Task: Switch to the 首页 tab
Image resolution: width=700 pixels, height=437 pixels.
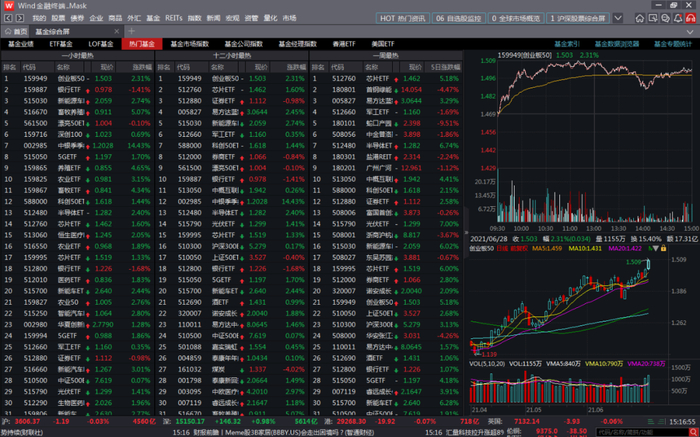Action: [x=16, y=31]
